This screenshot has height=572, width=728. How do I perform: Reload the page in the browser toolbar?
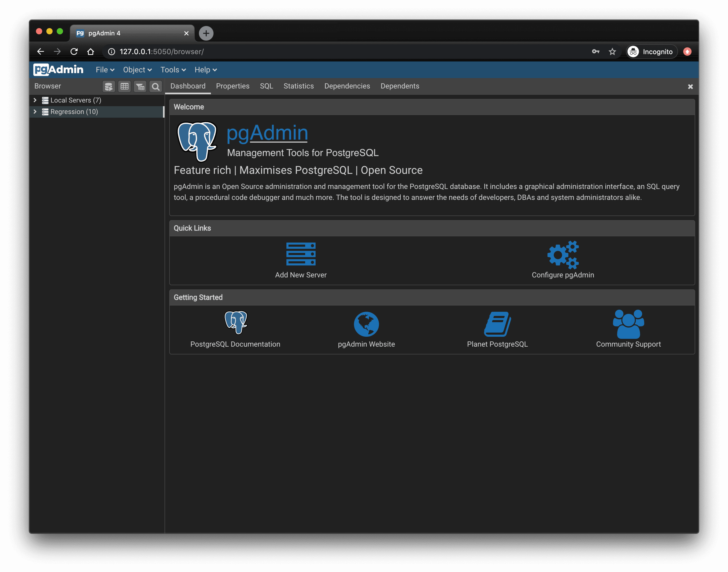coord(74,52)
